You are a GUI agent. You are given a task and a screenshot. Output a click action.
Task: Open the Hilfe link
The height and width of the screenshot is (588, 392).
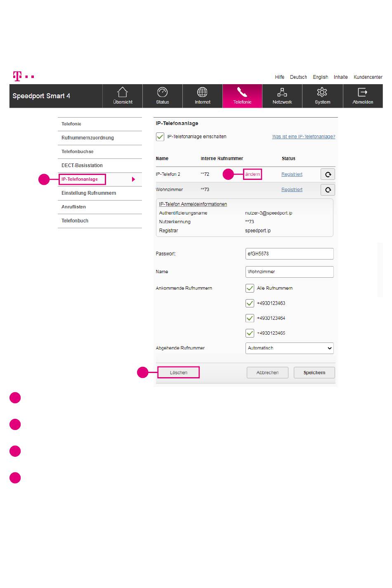pyautogui.click(x=280, y=77)
